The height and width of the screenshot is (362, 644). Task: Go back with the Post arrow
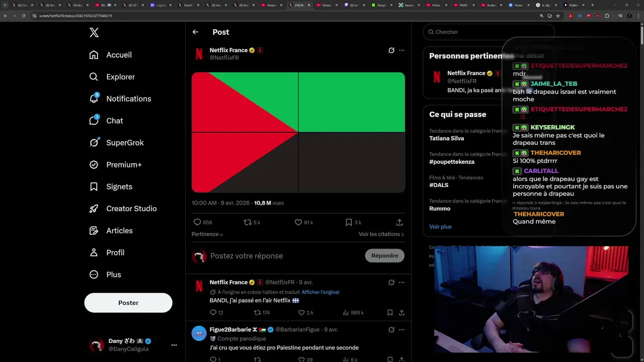(x=195, y=32)
